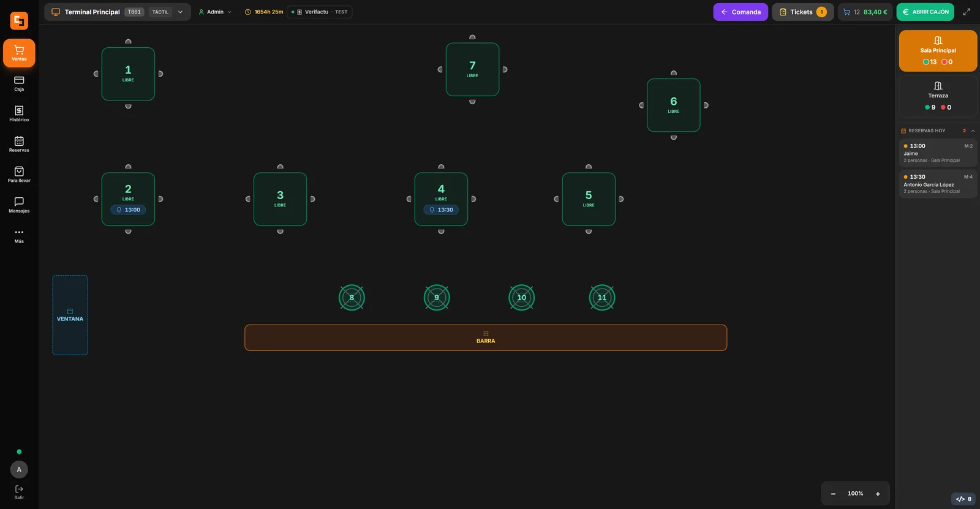Viewport: 980px width, 509px height.
Task: Select table 4
Action: tap(441, 199)
